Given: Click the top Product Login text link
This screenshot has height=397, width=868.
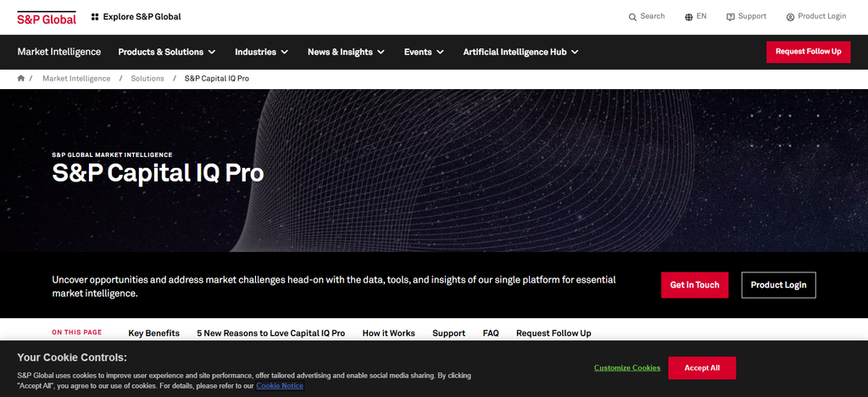Looking at the screenshot, I should point(822,16).
